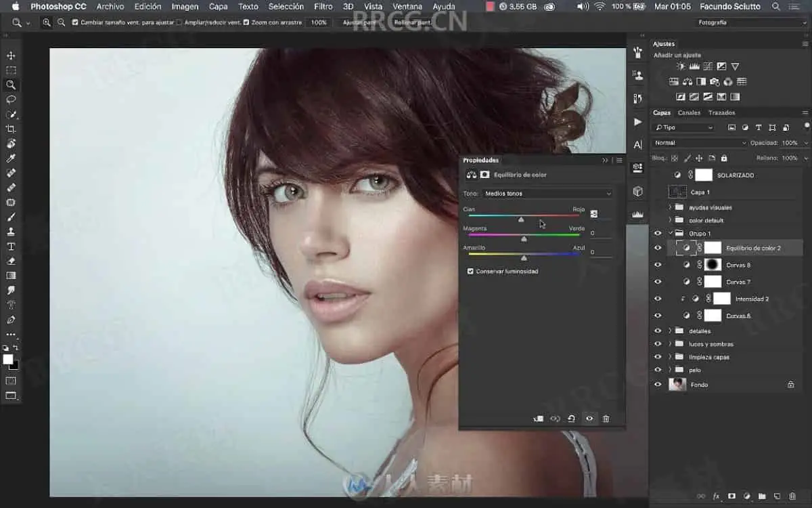Filter layers by type layers icon

pos(758,127)
